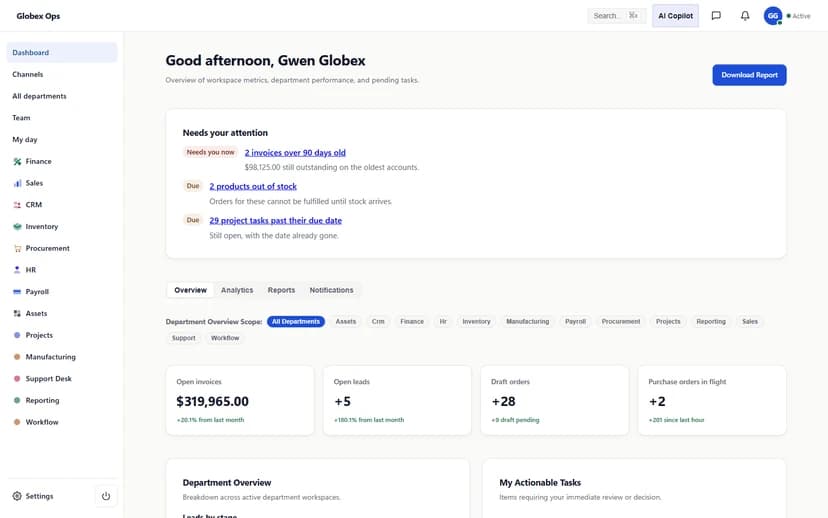Click the Projects dot icon

pyautogui.click(x=17, y=335)
